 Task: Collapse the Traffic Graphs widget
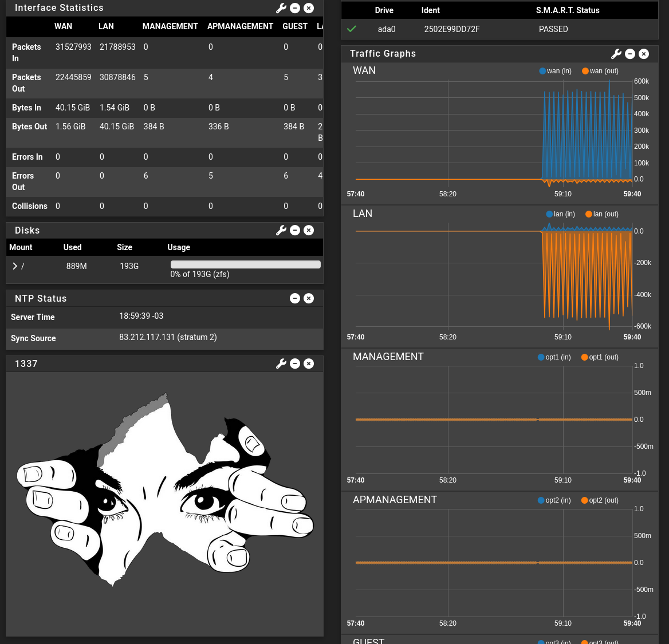630,54
